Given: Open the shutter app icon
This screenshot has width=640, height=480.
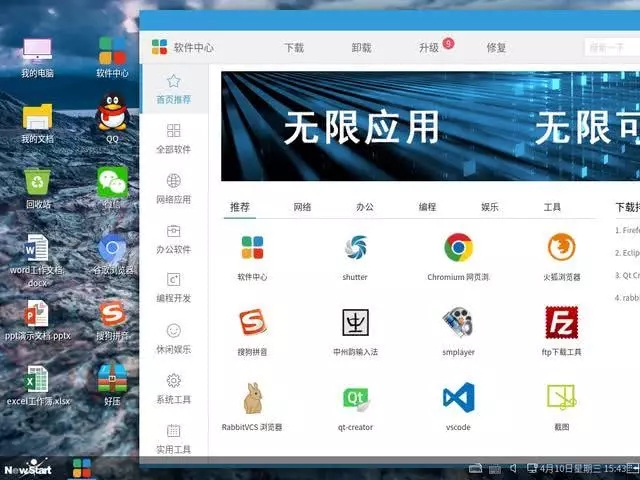Looking at the screenshot, I should 355,247.
